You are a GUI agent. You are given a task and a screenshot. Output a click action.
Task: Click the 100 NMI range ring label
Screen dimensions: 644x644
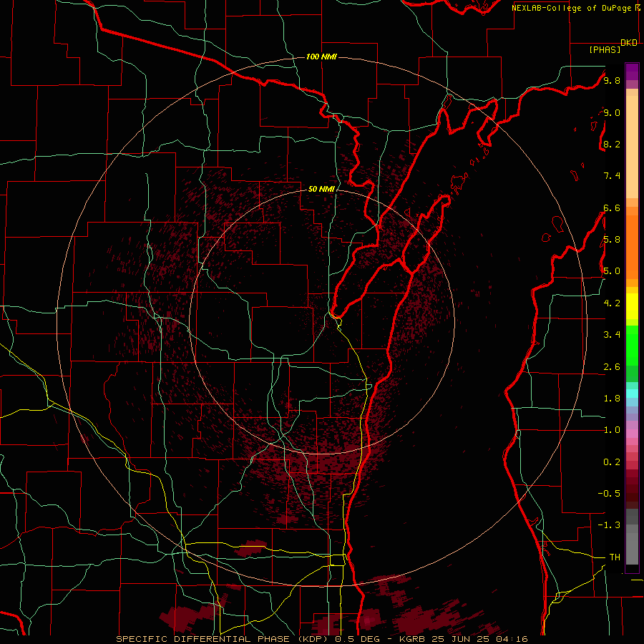[321, 57]
